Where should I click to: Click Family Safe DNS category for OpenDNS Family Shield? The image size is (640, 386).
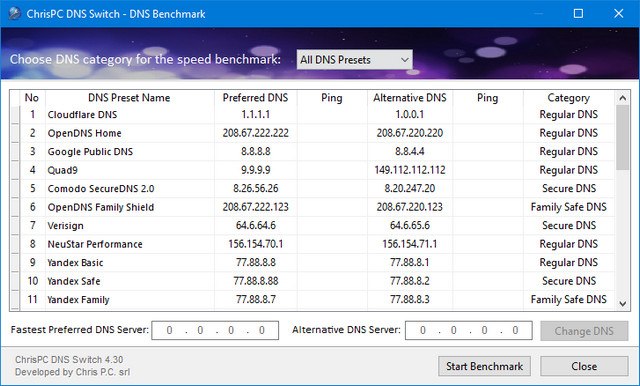(569, 207)
